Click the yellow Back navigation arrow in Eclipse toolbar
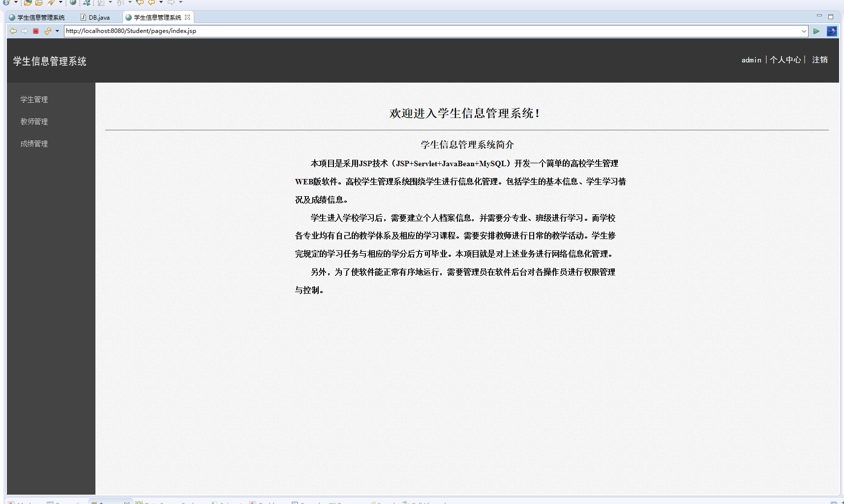 151,3
